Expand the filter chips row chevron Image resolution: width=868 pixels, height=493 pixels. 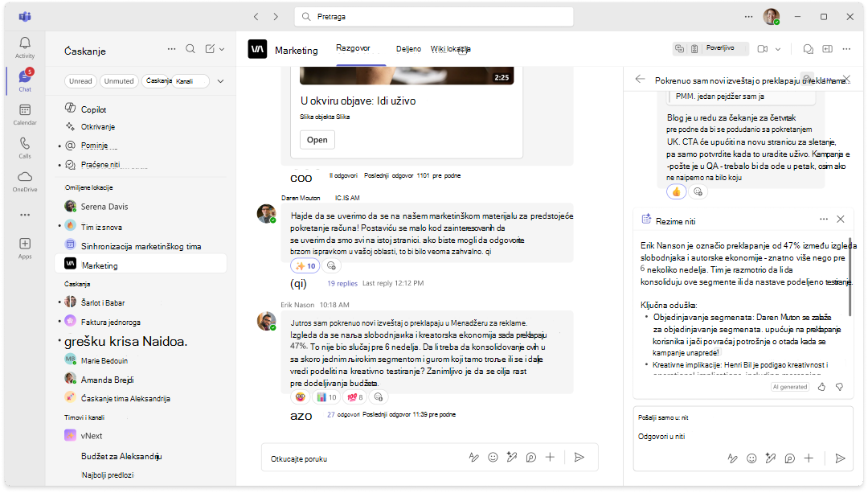point(220,81)
